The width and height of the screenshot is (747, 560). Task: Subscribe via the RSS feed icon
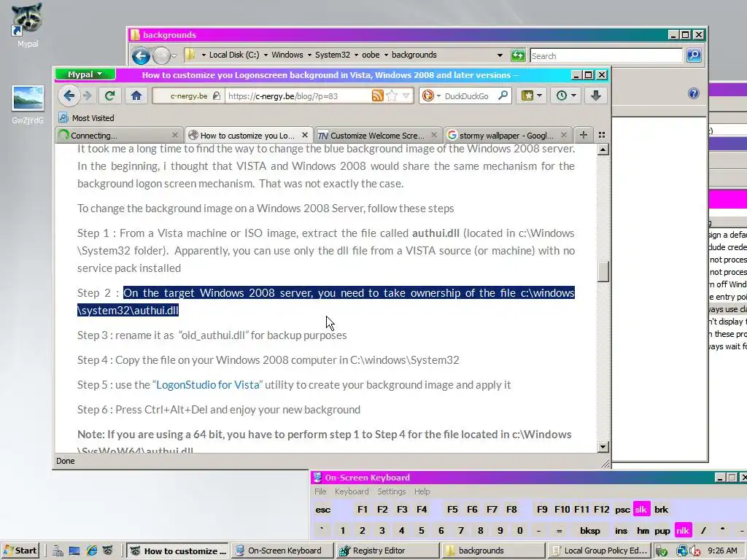click(377, 96)
